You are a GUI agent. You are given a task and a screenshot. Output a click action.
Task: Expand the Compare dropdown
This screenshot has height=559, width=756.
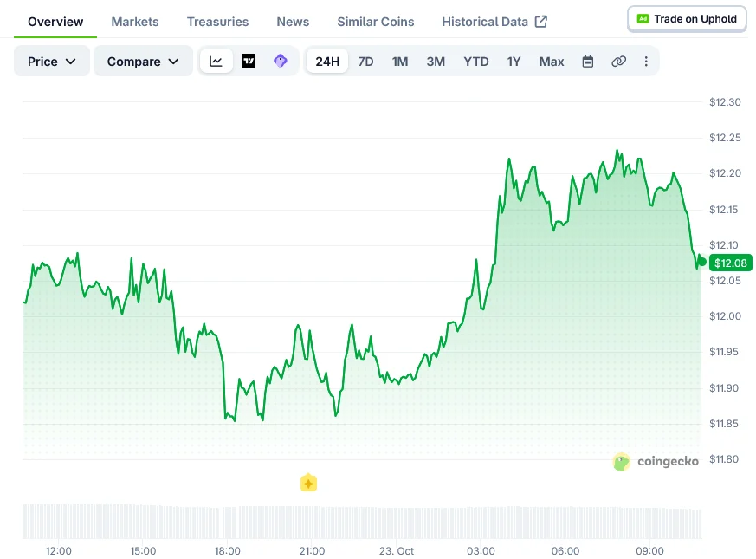tap(143, 62)
